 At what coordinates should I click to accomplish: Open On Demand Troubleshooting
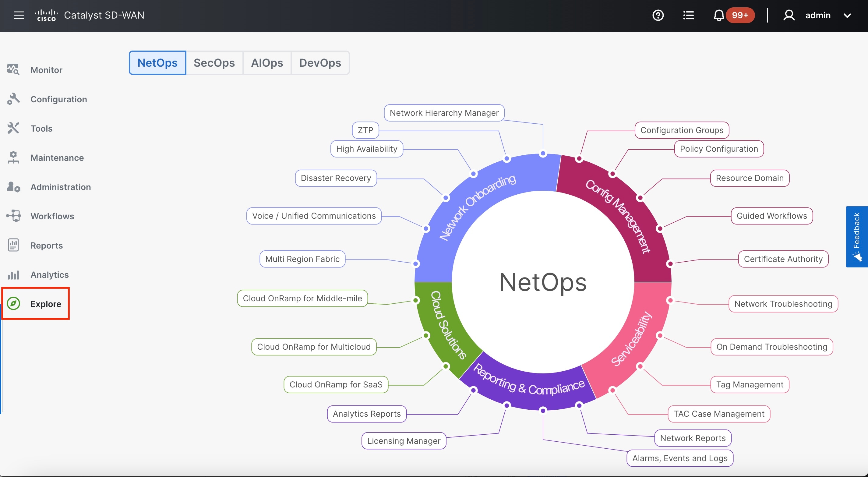pos(772,347)
